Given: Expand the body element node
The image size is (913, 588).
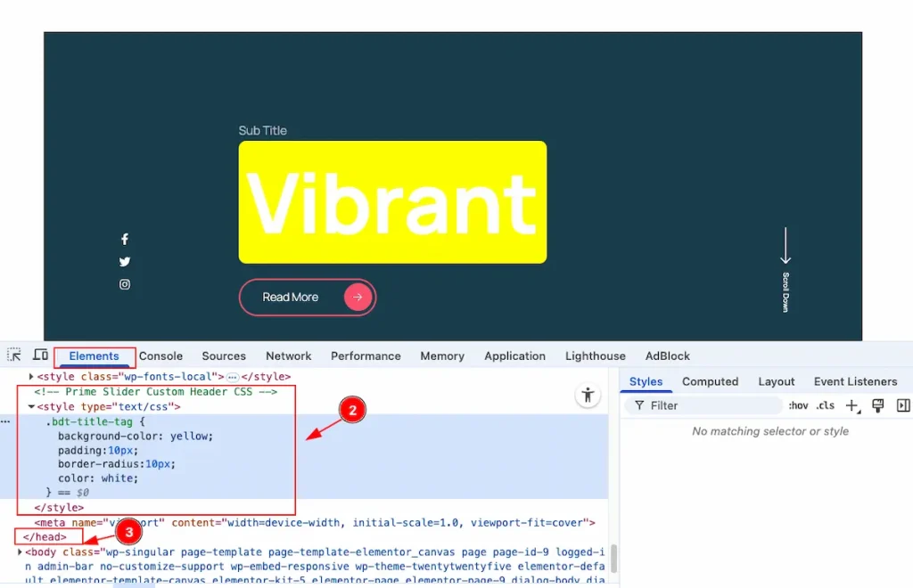Looking at the screenshot, I should pyautogui.click(x=21, y=552).
